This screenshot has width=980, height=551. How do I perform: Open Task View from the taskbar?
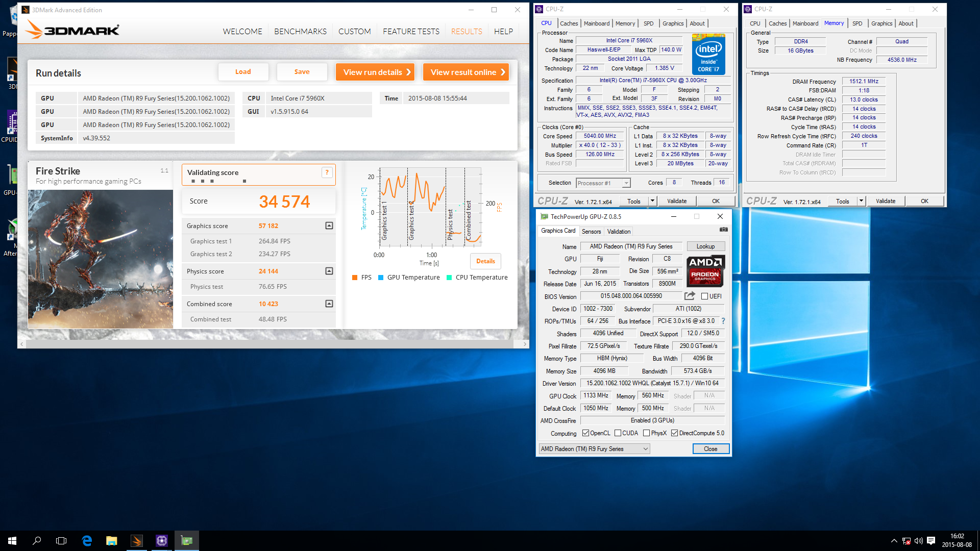pyautogui.click(x=61, y=541)
